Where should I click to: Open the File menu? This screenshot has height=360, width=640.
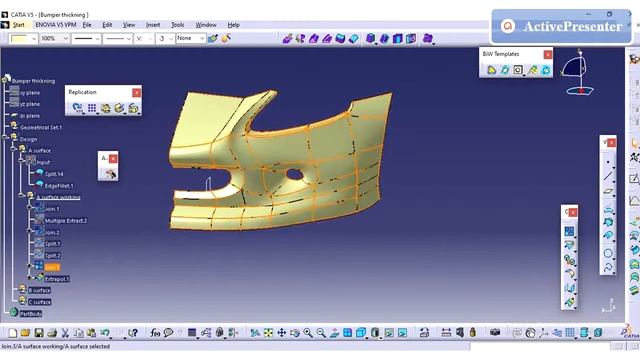[x=87, y=25]
